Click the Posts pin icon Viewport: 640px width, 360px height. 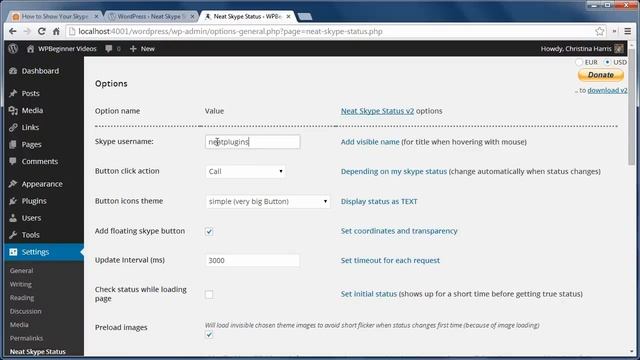coord(13,93)
